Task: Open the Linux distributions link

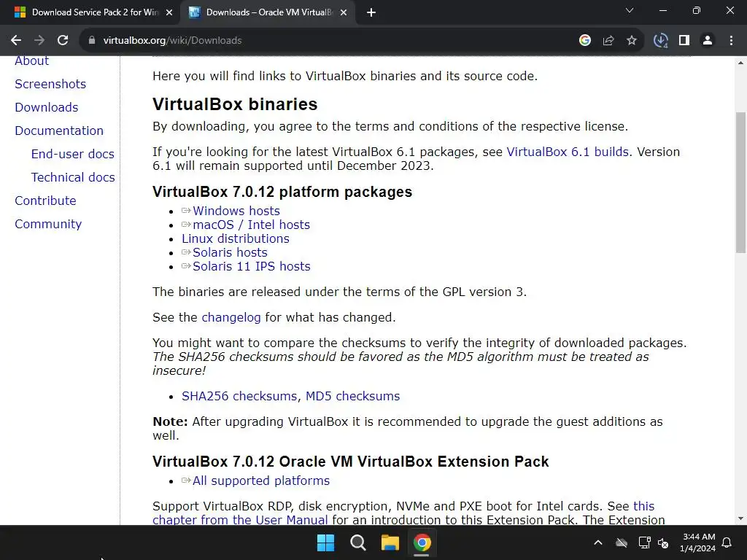Action: (x=236, y=238)
